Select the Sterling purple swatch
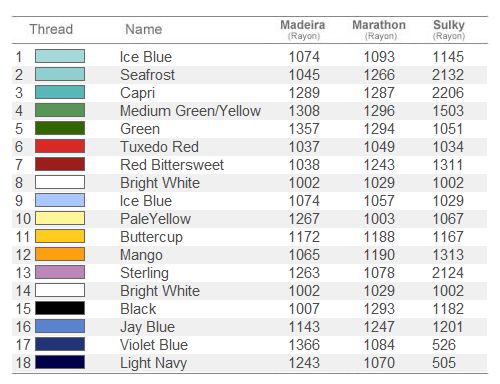Viewport: 500px width, 384px height. pyautogui.click(x=60, y=272)
